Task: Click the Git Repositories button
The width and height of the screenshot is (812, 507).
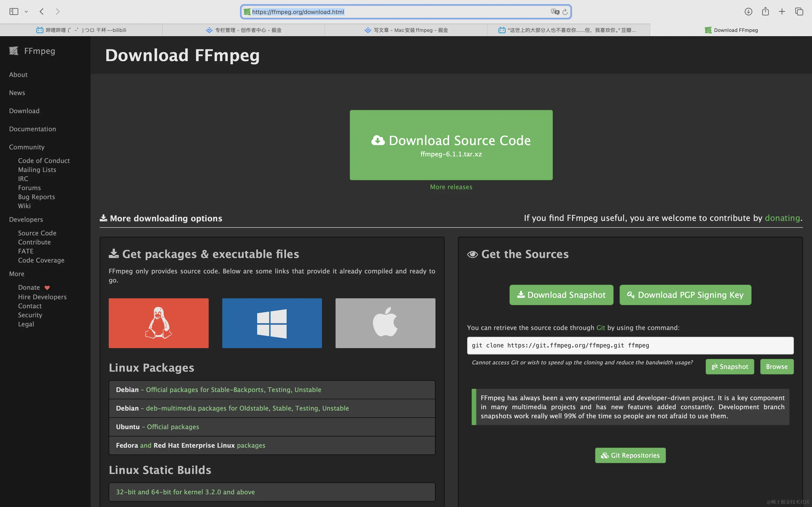Action: (630, 455)
